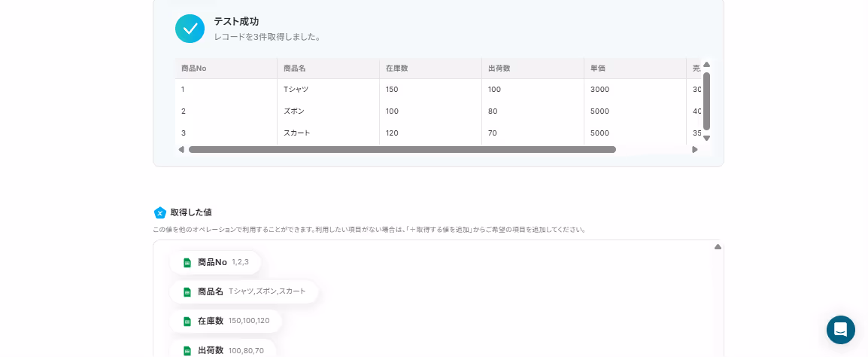Click unit price 3000 cell

[x=635, y=89]
